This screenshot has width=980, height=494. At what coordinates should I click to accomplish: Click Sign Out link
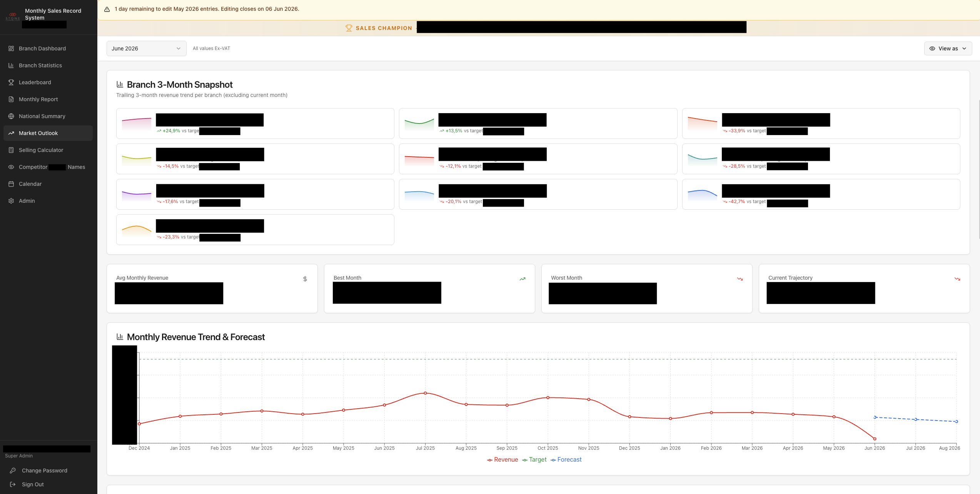tap(33, 484)
